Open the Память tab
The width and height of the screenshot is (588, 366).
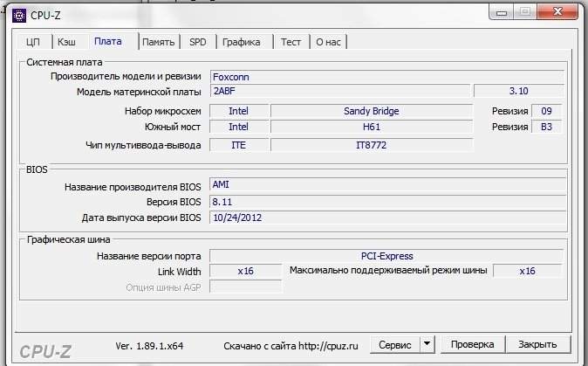tap(158, 42)
